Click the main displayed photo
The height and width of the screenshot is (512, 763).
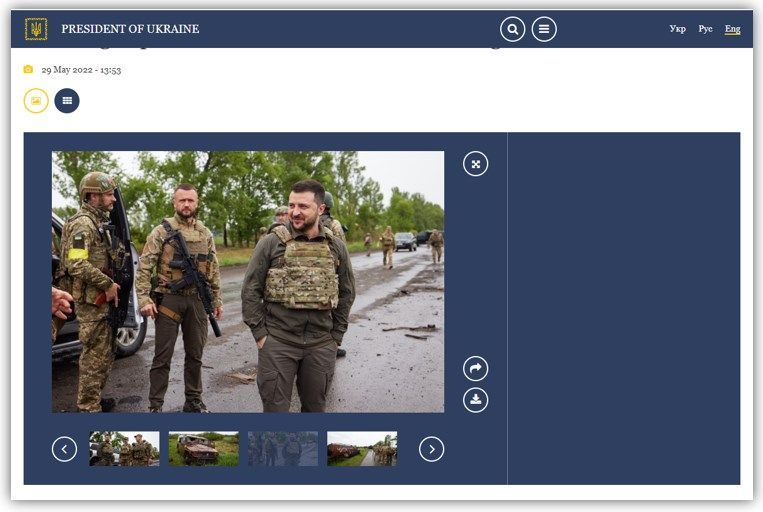(248, 281)
